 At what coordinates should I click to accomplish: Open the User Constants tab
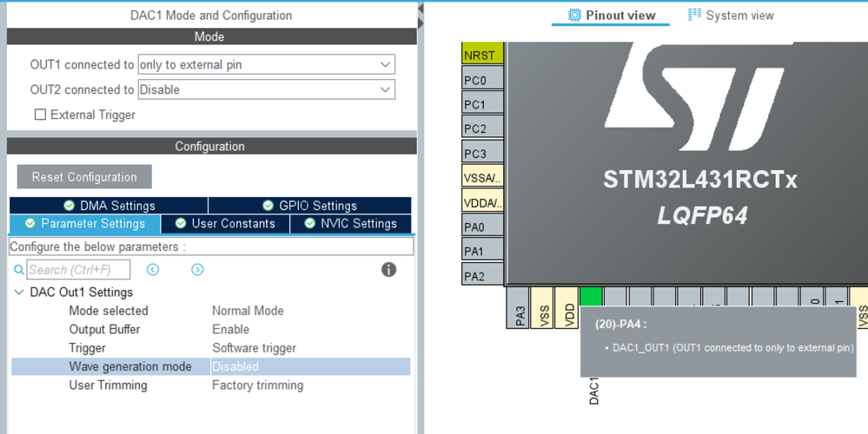225,224
